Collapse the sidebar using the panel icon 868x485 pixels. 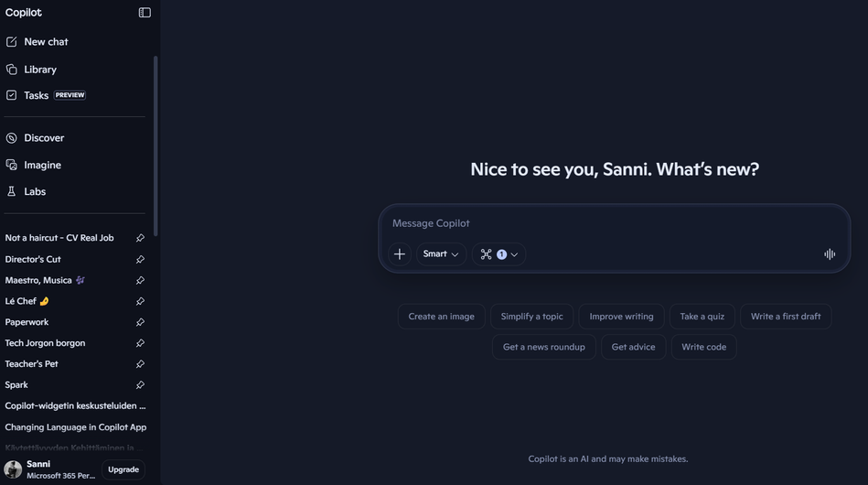pyautogui.click(x=145, y=13)
